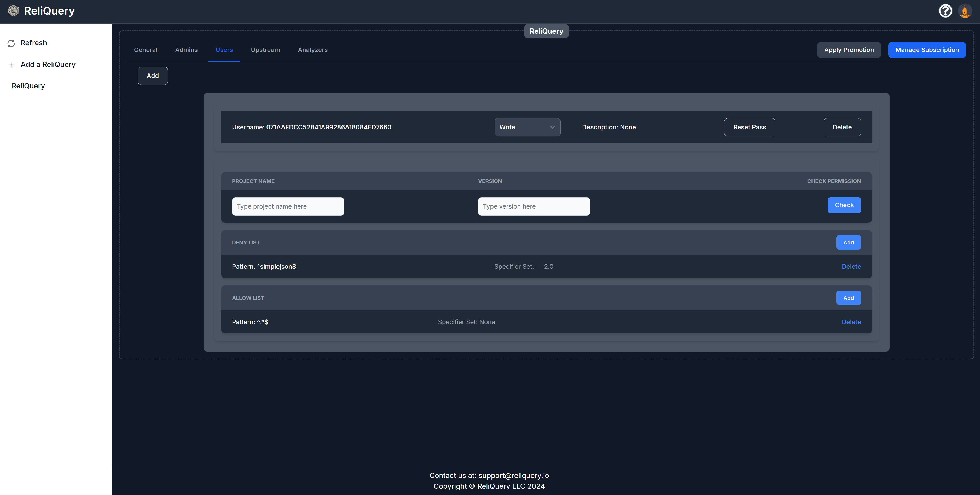Click the ReliQuery logo icon
The image size is (980, 495).
(13, 11)
